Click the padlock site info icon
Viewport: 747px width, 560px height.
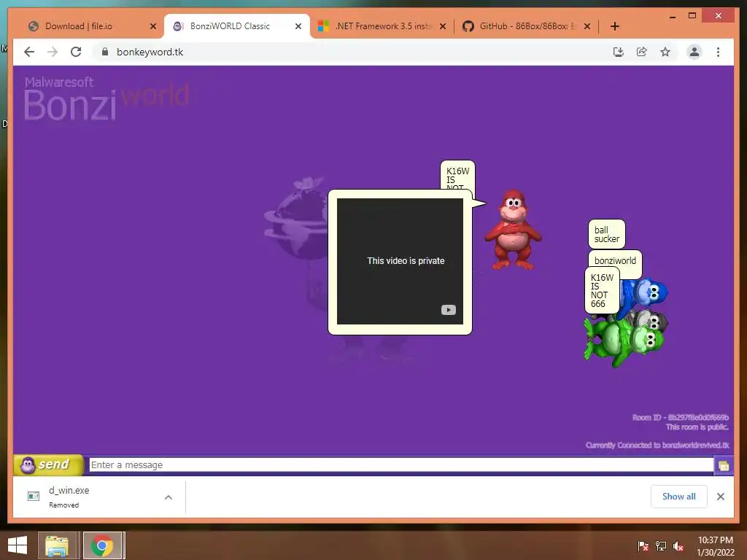point(105,52)
